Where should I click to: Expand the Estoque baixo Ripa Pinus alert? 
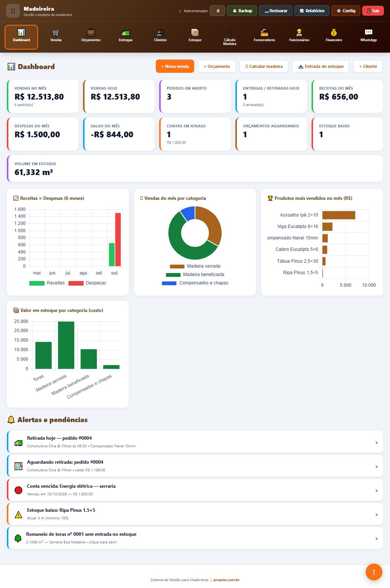coord(195,514)
